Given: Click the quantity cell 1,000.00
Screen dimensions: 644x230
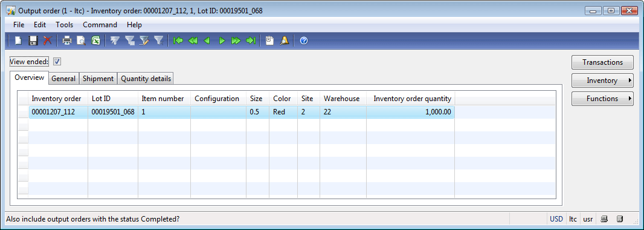Looking at the screenshot, I should [x=410, y=112].
